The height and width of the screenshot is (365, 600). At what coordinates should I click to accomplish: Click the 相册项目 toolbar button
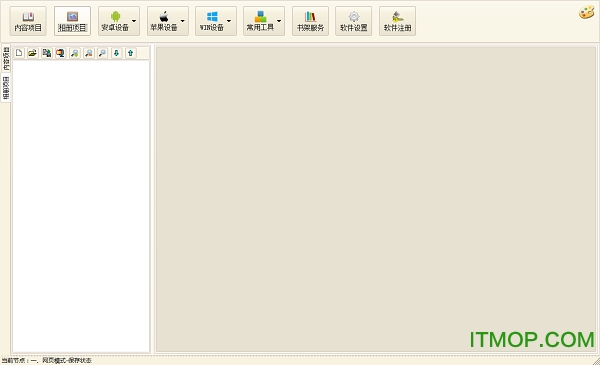coord(72,21)
